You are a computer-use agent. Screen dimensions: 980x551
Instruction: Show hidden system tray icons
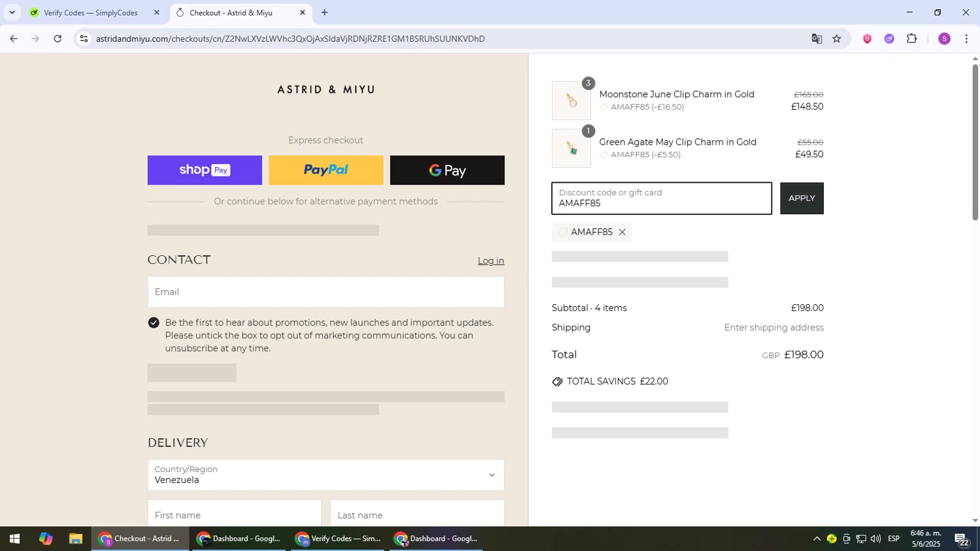tap(816, 539)
